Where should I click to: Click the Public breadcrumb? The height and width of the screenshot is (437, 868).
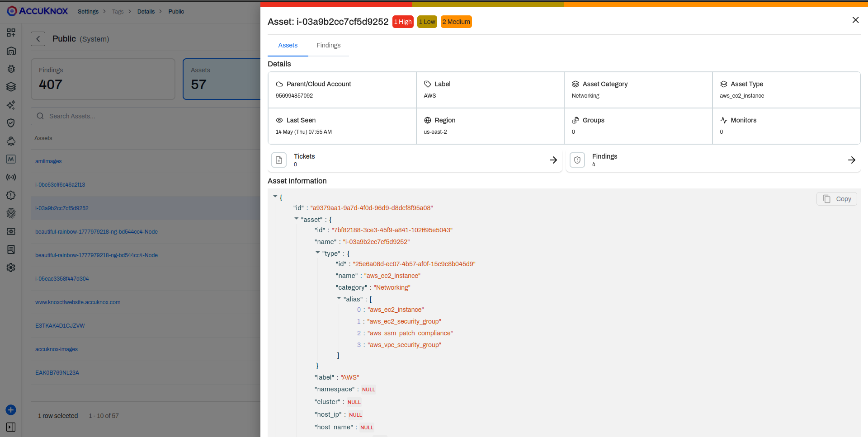[x=176, y=12]
